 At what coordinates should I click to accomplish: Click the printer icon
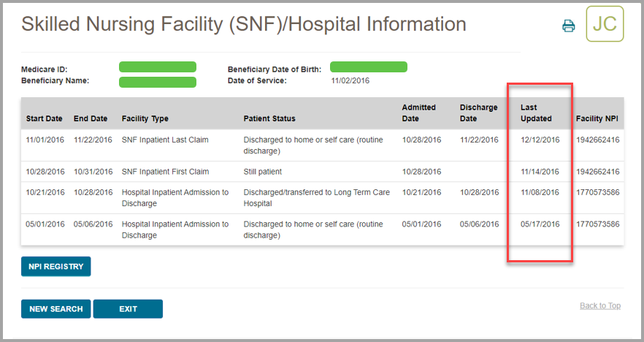(x=568, y=26)
